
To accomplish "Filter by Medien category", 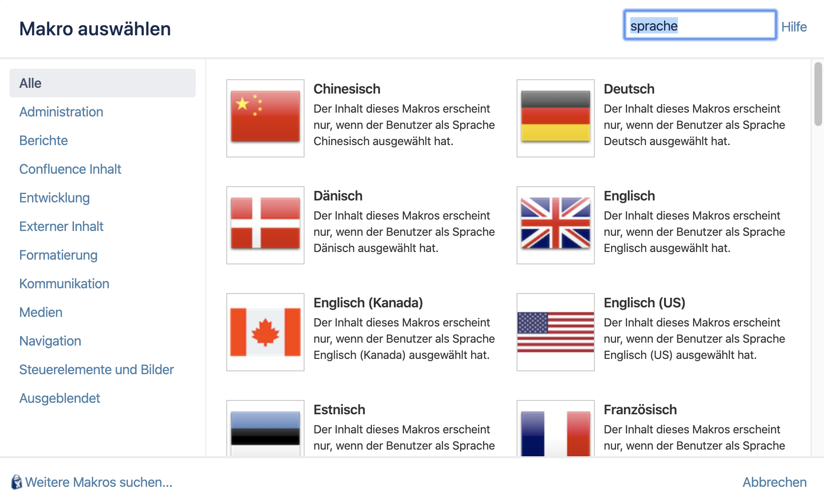I will pyautogui.click(x=41, y=312).
